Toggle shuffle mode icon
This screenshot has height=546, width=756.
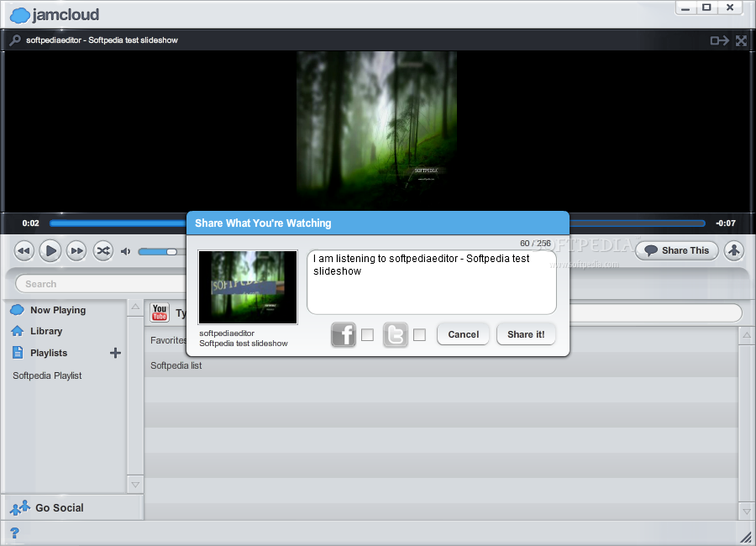click(x=102, y=251)
